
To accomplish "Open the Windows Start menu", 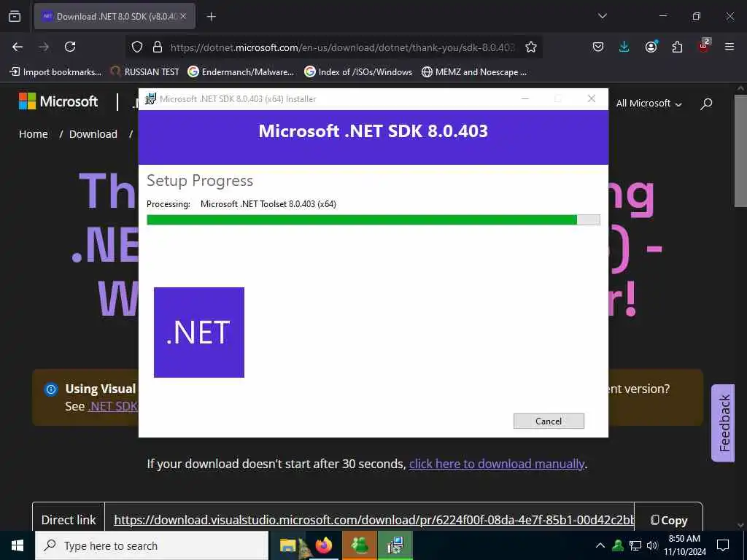I will click(18, 545).
